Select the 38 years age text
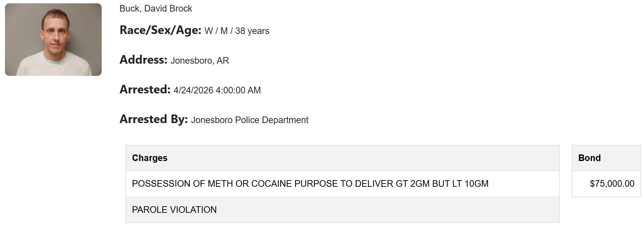 (252, 31)
